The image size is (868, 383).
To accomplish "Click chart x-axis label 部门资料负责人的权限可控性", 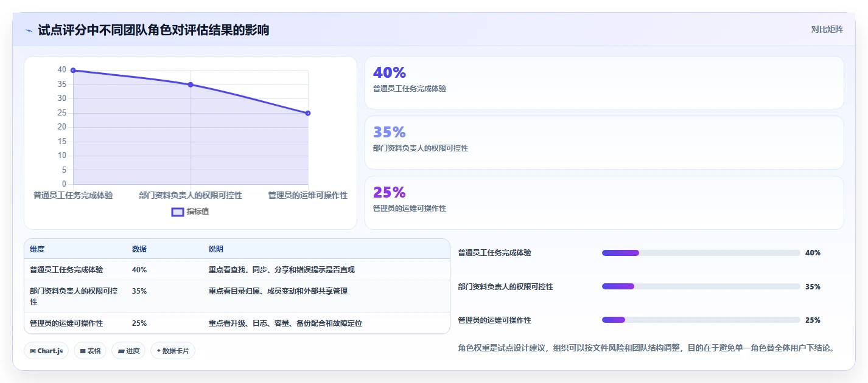I will tap(191, 195).
